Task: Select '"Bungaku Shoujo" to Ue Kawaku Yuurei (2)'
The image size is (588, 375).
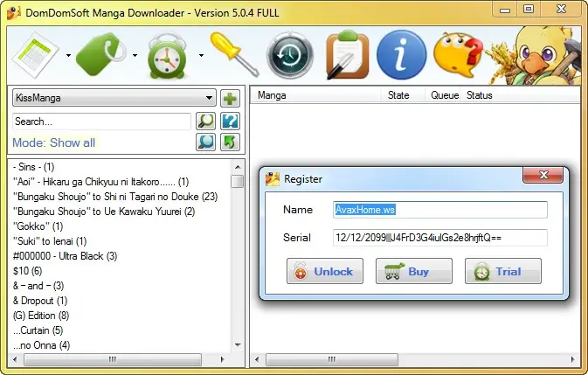Action: point(104,212)
